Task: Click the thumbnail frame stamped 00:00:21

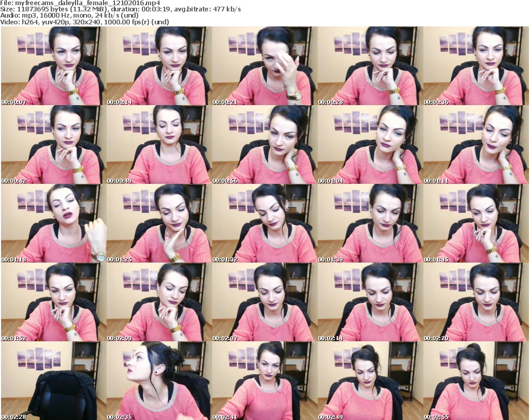Action: pyautogui.click(x=264, y=66)
